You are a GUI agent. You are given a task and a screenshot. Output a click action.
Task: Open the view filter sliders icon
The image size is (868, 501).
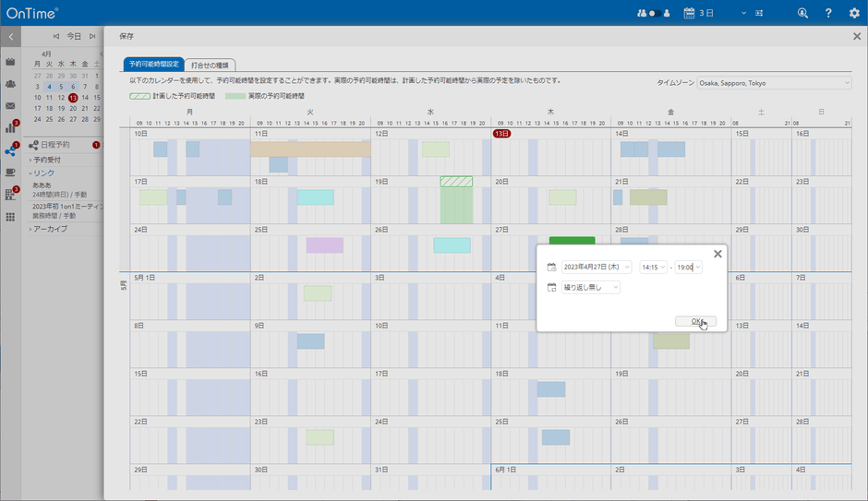tap(759, 13)
